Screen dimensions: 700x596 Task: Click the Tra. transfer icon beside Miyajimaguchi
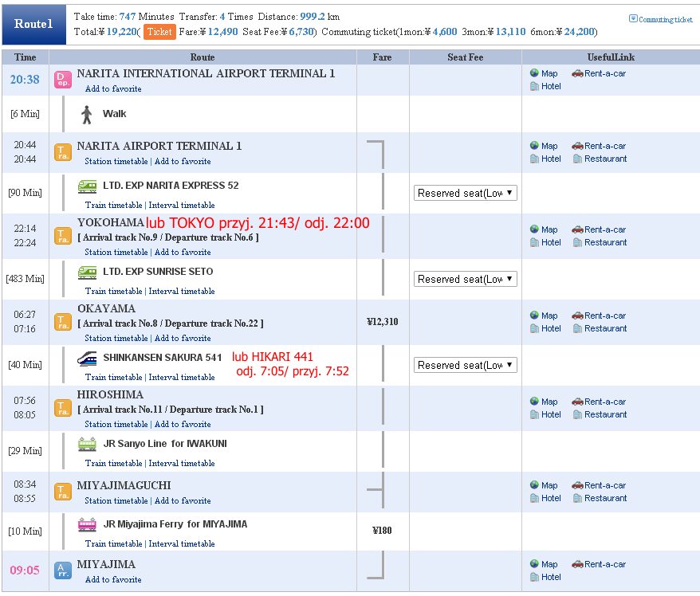63,492
